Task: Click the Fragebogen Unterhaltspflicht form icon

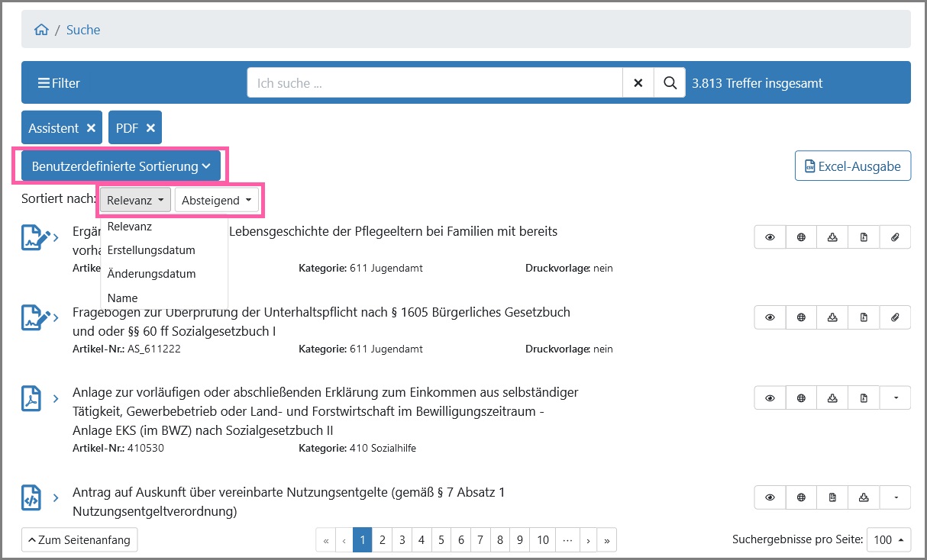Action: pyautogui.click(x=35, y=317)
